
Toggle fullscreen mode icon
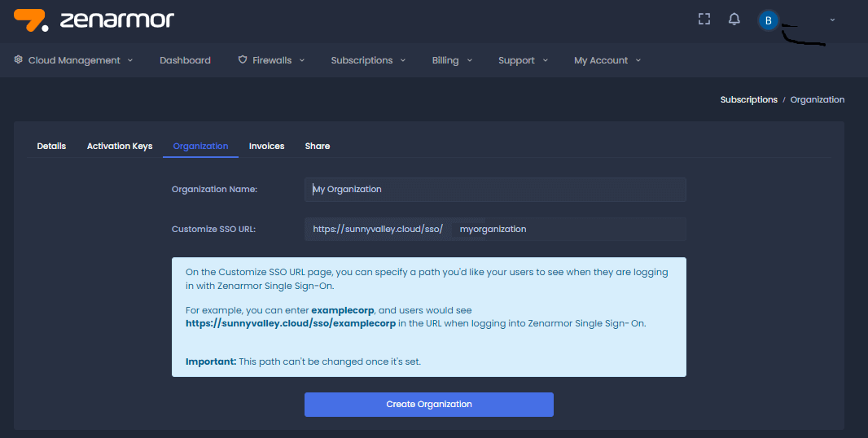tap(704, 19)
